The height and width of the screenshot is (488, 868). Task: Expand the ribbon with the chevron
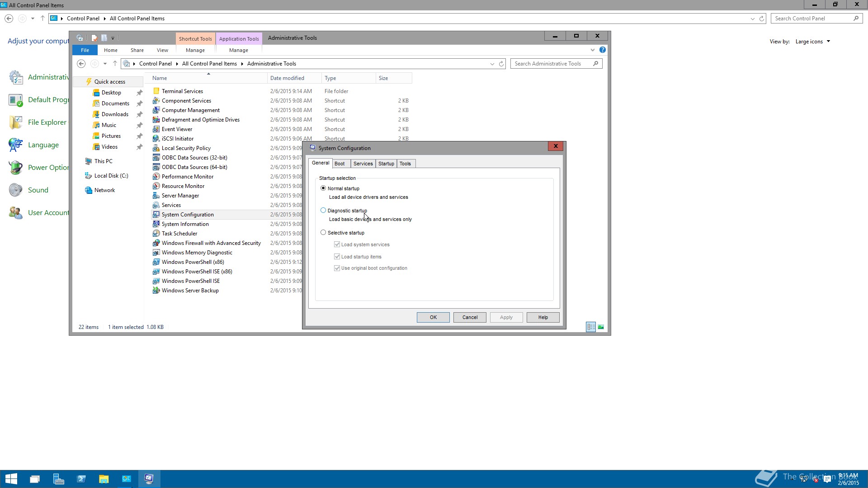click(x=592, y=50)
